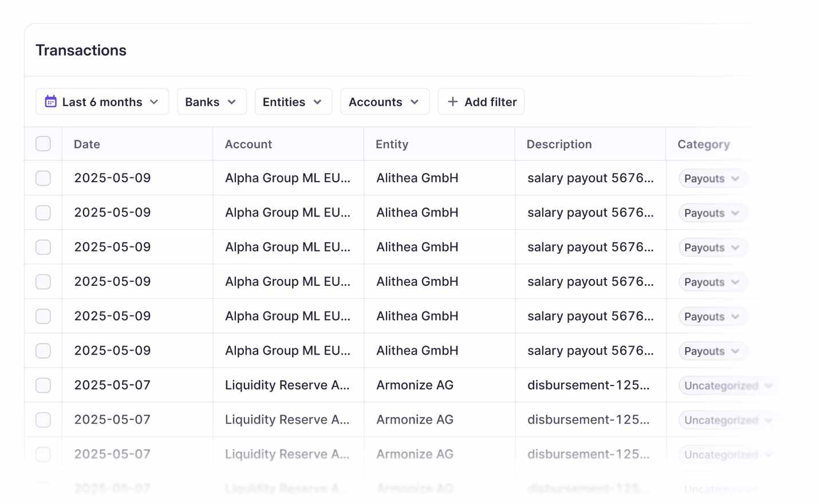Open second Uncategorized category dropdown
Screen dimensions: 820x504
(x=728, y=420)
